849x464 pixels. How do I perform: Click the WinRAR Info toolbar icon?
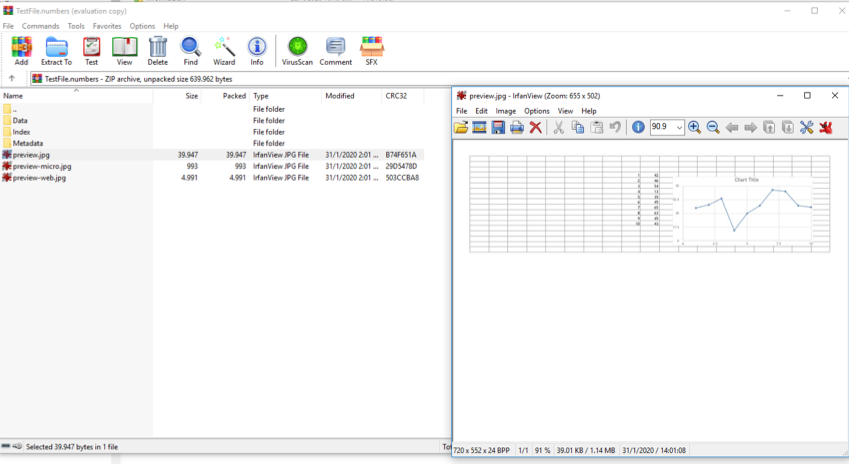[257, 51]
